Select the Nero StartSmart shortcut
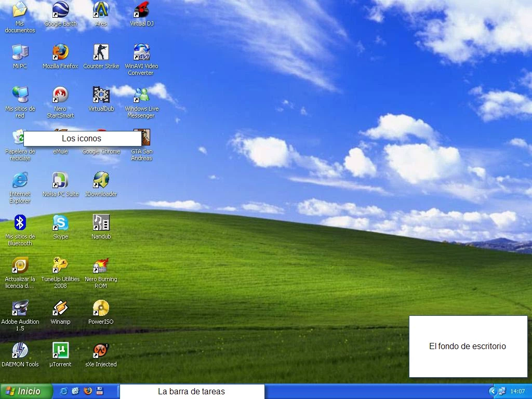 (x=60, y=95)
